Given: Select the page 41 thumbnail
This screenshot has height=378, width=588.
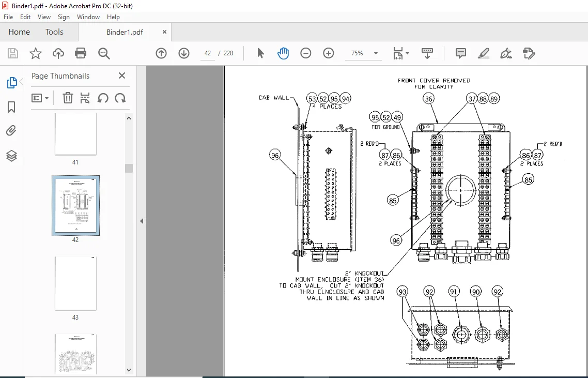Looking at the screenshot, I should (x=75, y=134).
